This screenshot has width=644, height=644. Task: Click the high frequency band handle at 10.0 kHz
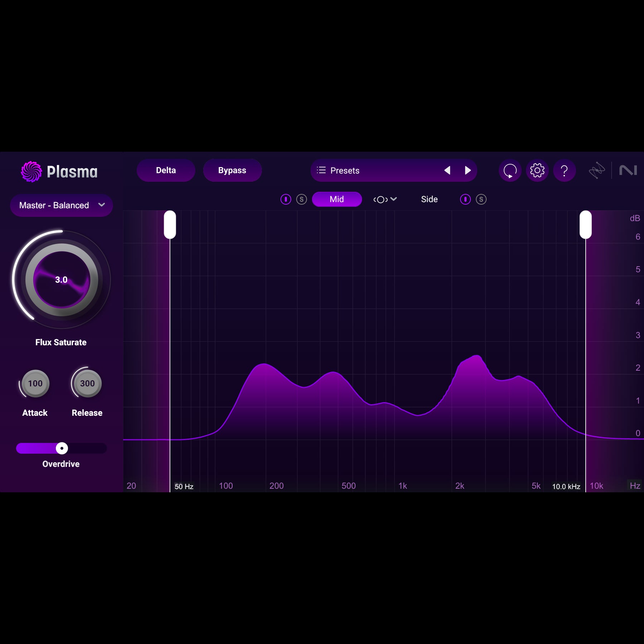tap(586, 225)
